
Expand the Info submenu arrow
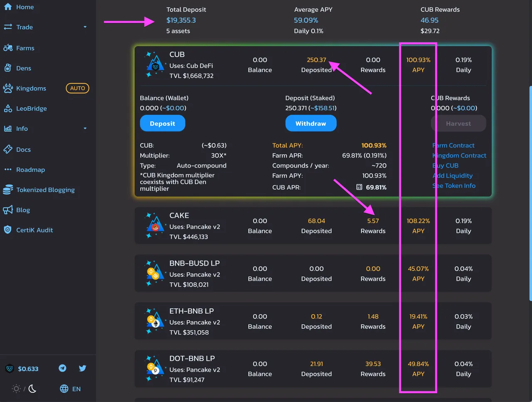click(85, 128)
